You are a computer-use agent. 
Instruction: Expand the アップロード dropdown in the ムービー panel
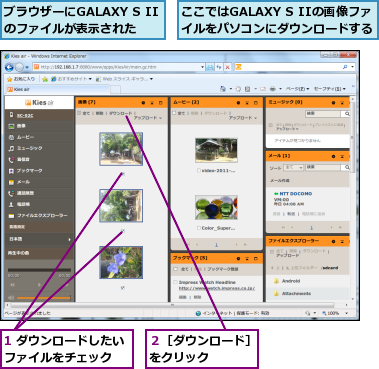tap(243, 118)
